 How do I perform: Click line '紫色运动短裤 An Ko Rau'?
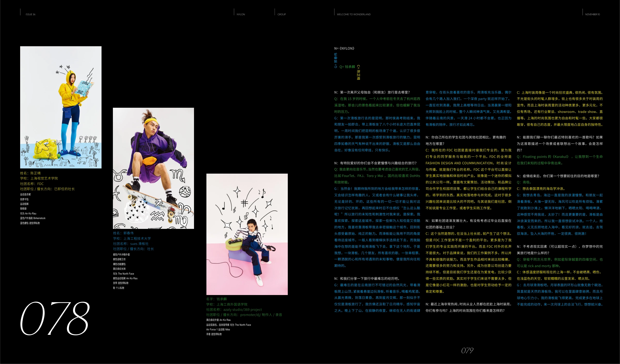(125, 278)
